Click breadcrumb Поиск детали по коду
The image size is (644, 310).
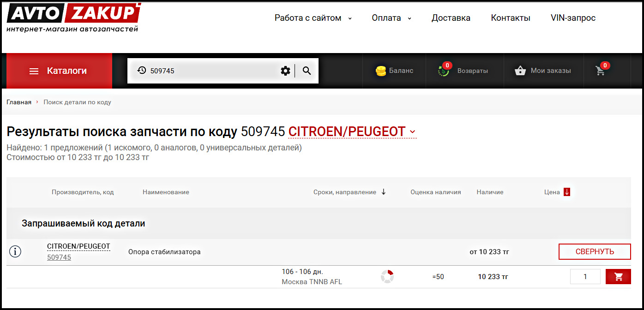click(78, 102)
